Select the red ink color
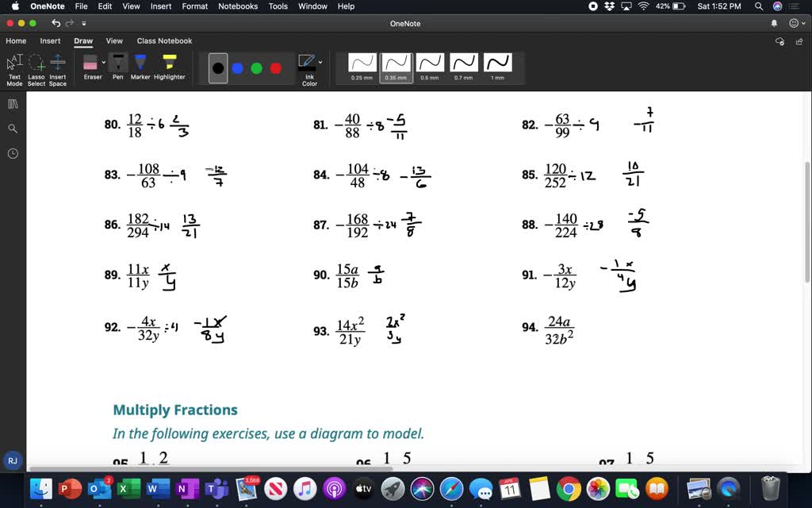 click(275, 68)
